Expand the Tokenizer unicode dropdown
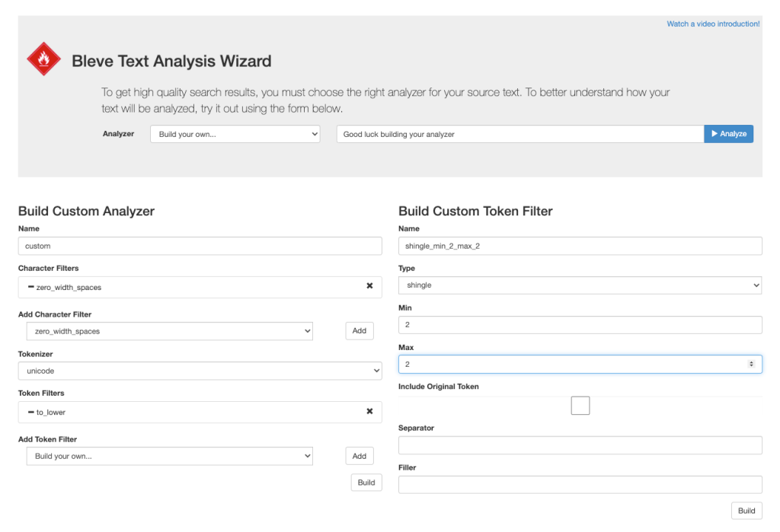Viewport: 780px width, 532px height. 200,371
